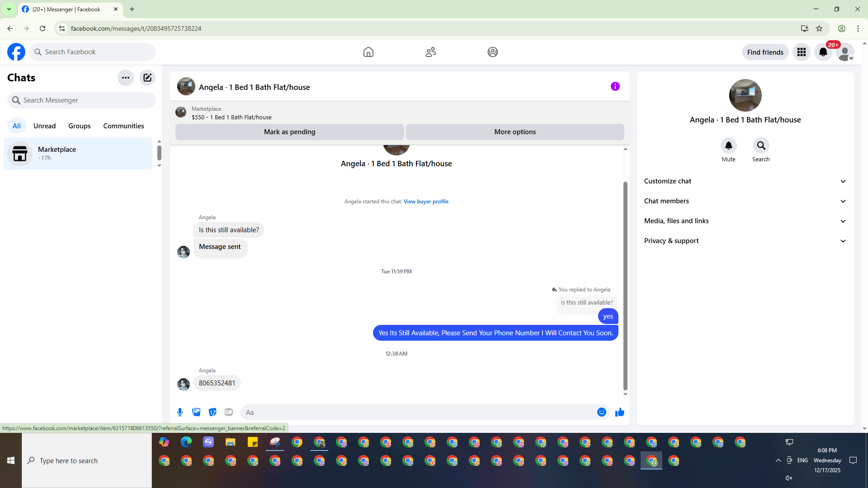Open View buyer profile link

(x=426, y=202)
